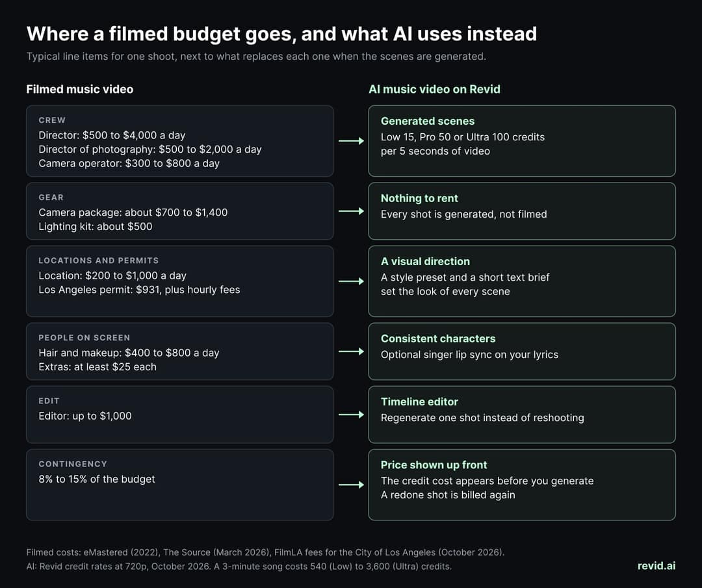Click the 'Consistent characters' card title

(x=438, y=339)
